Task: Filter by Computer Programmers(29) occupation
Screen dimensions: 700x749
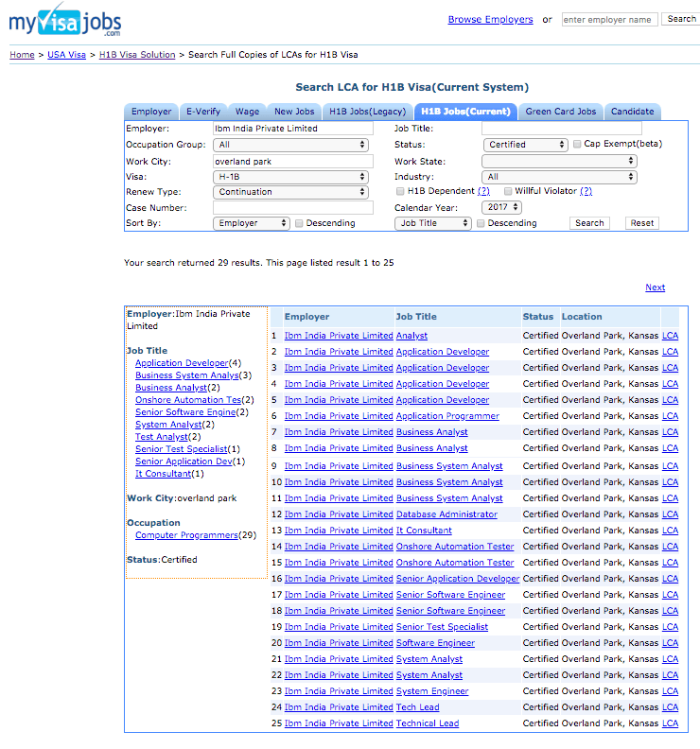Action: click(186, 535)
